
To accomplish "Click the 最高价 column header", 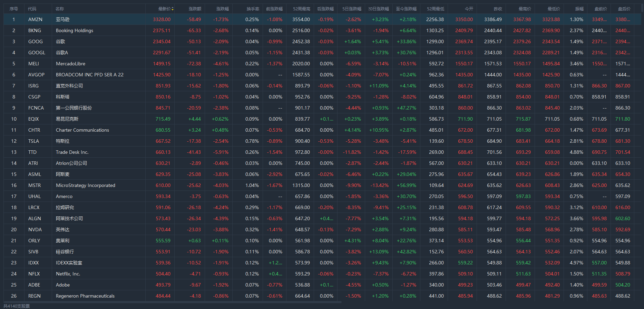I will coord(525,9).
